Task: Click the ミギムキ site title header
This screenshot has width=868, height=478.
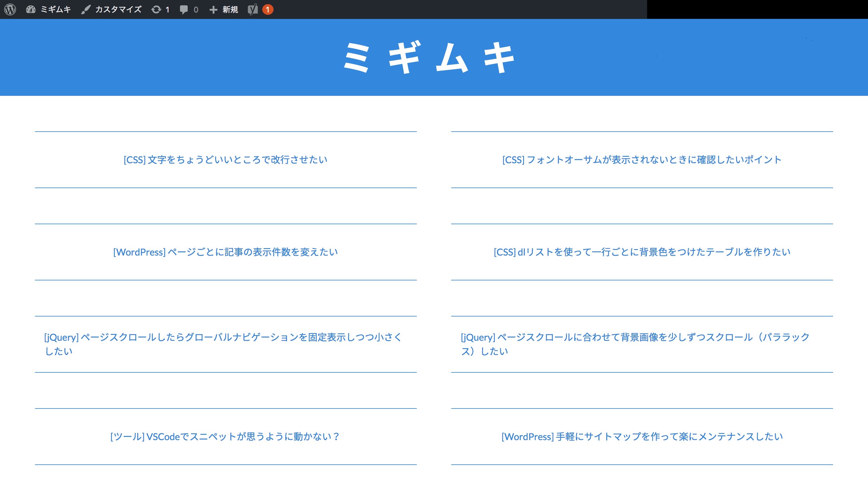Action: 429,57
